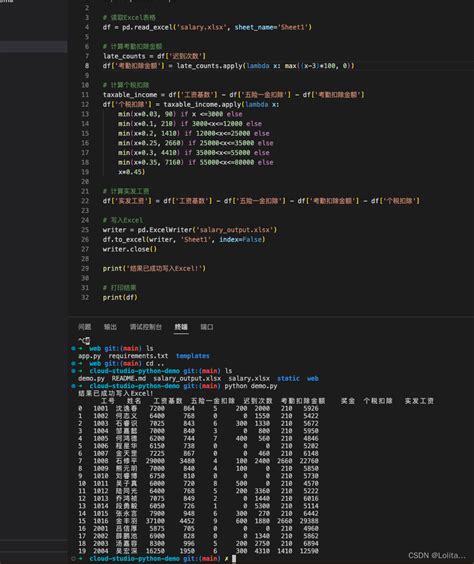Screen dimensions: 474x564
Task: Click the command marker dot beside 'web git:(main) ls'
Action: [73, 348]
